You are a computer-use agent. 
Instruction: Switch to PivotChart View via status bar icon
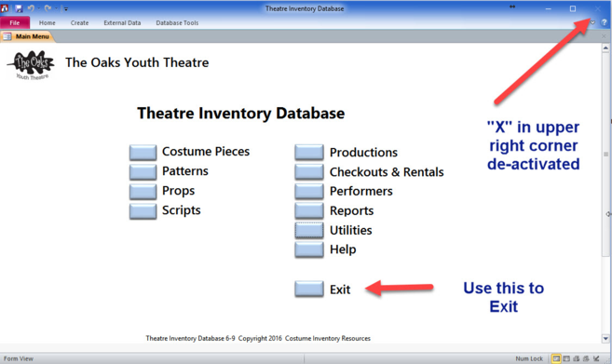pos(586,358)
